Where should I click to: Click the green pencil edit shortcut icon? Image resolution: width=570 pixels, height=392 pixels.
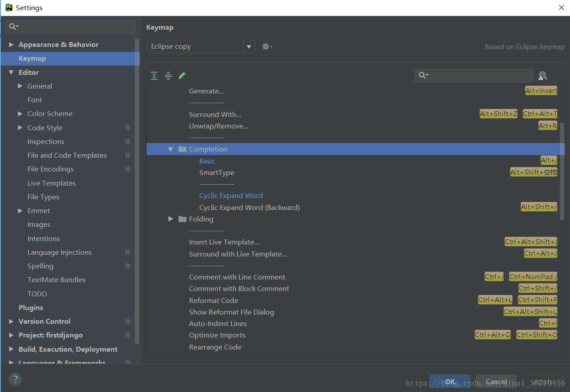(x=182, y=76)
